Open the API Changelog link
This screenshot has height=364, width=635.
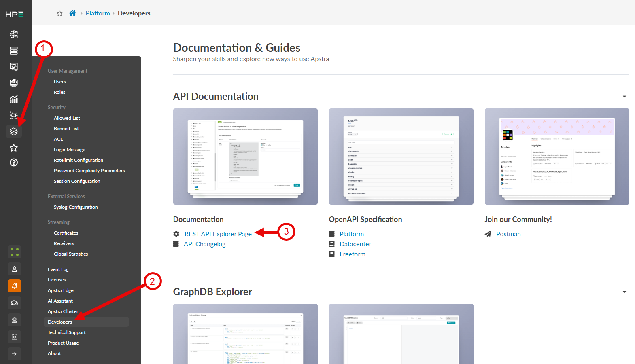point(205,244)
